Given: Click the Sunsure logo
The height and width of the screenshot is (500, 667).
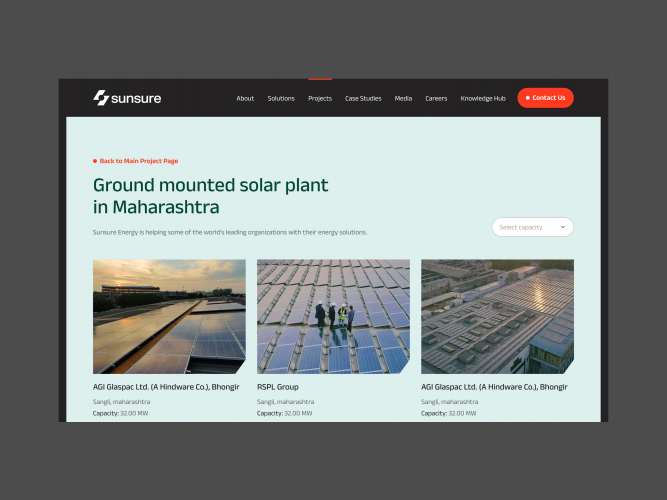Looking at the screenshot, I should (127, 98).
